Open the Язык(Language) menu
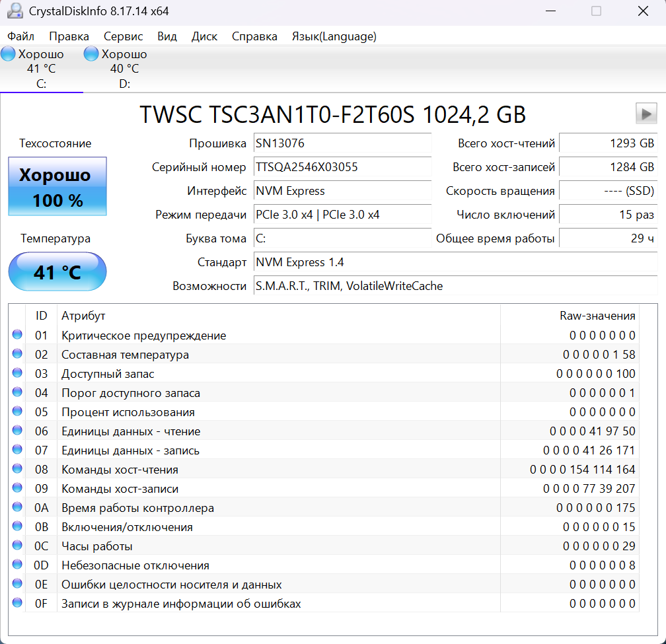This screenshot has width=666, height=644. pyautogui.click(x=334, y=36)
